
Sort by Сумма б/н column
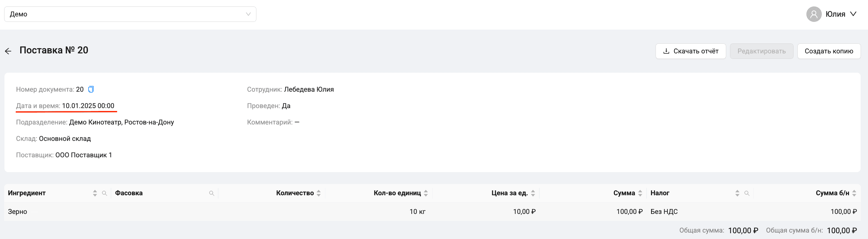(854, 193)
